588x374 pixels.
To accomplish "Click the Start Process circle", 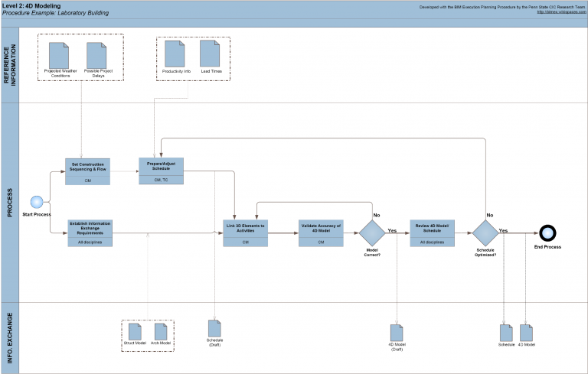I will tap(35, 202).
